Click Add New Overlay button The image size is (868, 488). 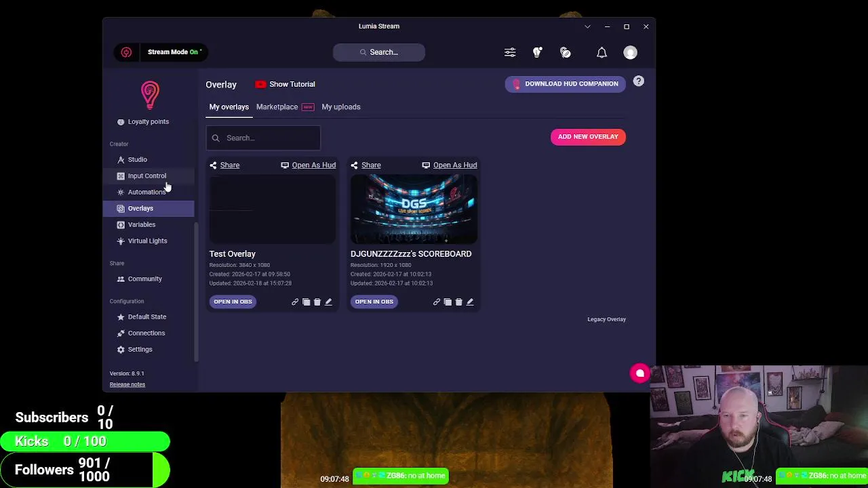tap(588, 137)
